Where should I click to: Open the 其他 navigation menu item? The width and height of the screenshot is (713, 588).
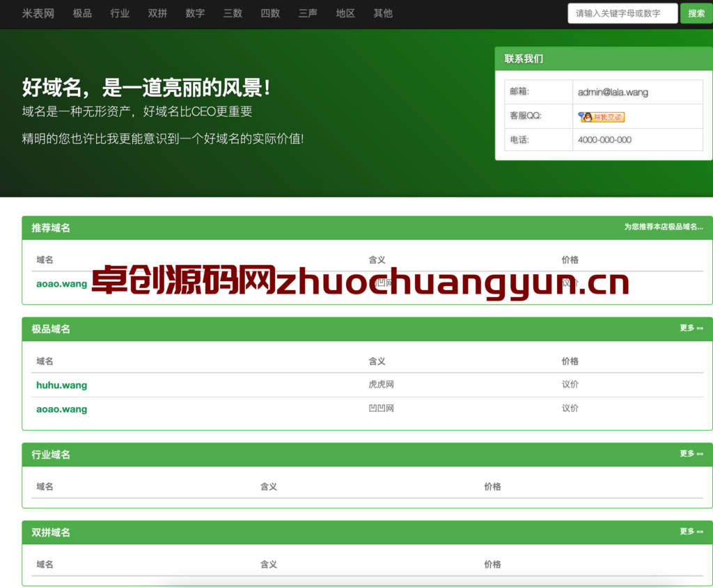383,14
